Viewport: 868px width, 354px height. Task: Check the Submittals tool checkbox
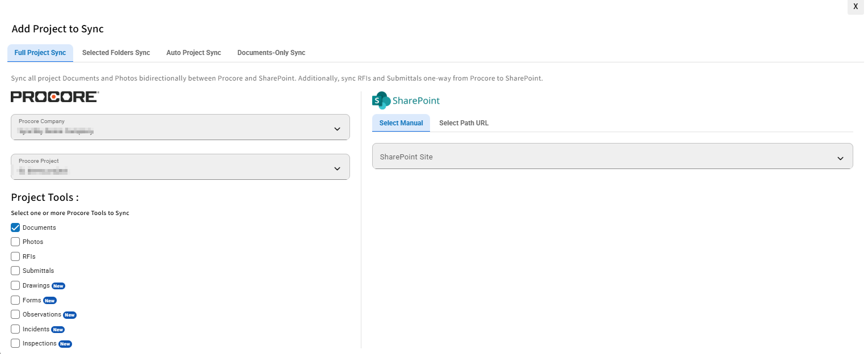[15, 271]
